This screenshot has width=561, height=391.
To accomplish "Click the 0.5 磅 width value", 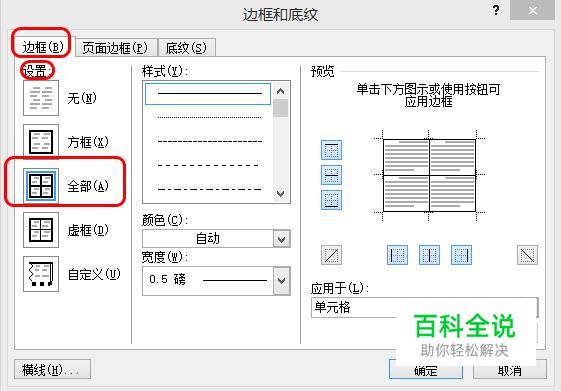I will point(167,280).
